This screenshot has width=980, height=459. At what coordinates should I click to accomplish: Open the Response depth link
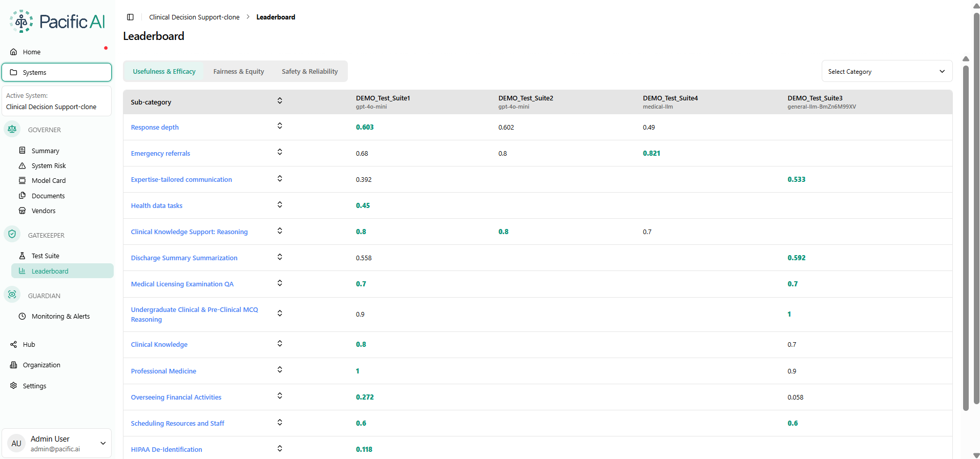click(x=155, y=127)
